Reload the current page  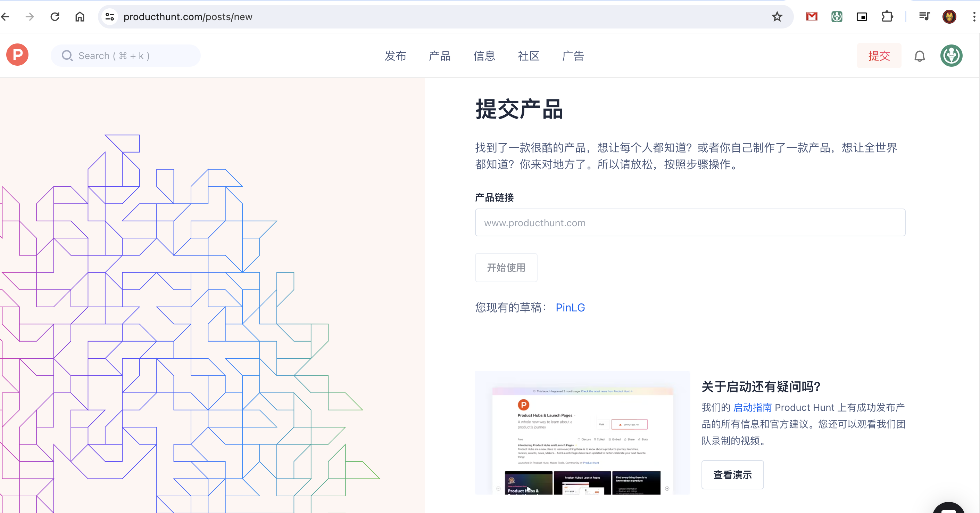coord(55,17)
